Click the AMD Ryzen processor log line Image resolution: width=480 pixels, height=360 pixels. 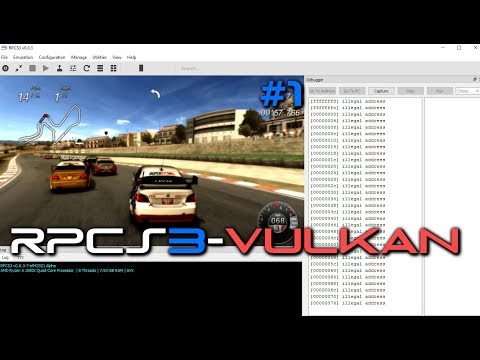click(x=67, y=271)
